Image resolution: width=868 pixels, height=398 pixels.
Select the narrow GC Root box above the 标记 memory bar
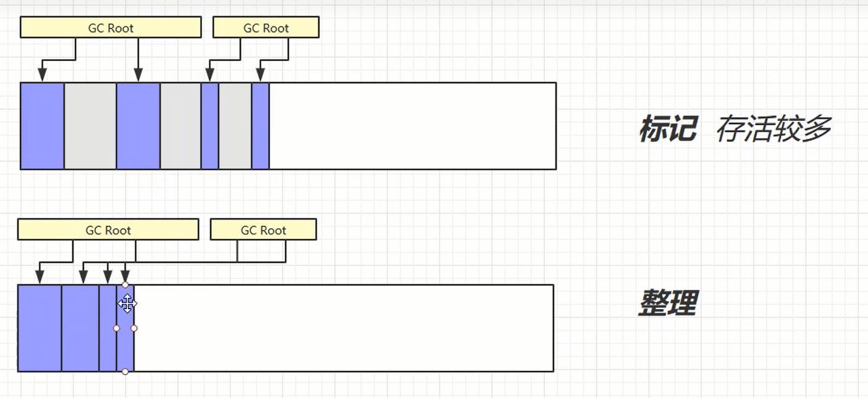point(266,28)
